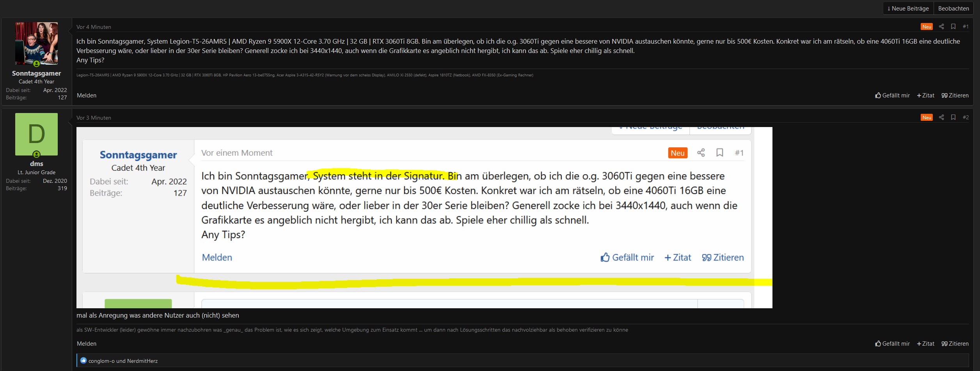Click the bookmark icon on post #2
Image resolution: width=980 pixels, height=371 pixels.
point(953,117)
